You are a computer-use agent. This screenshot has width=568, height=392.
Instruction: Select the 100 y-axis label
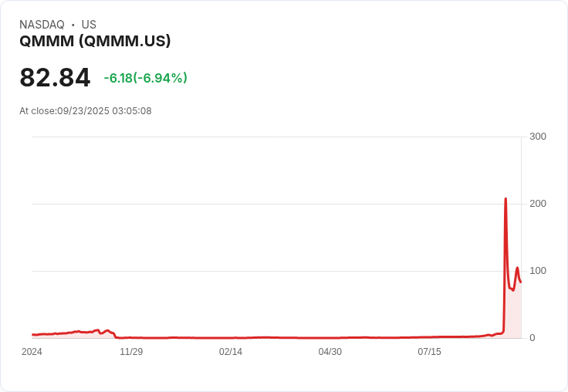(538, 271)
